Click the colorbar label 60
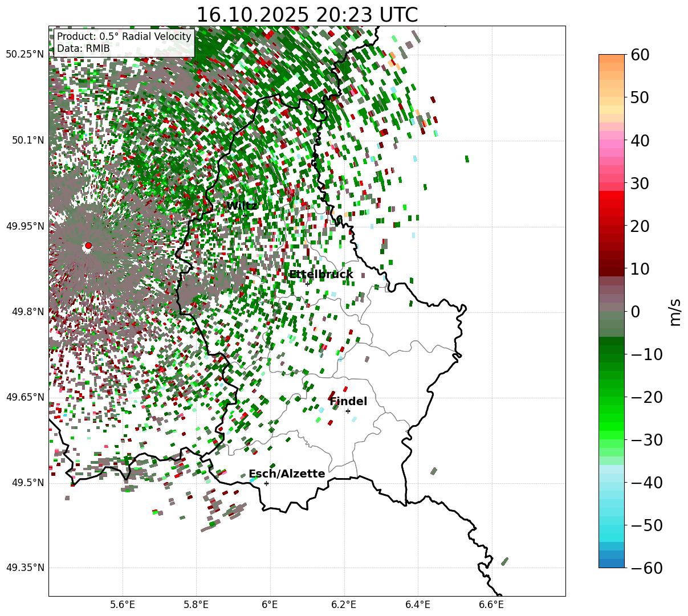Image resolution: width=688 pixels, height=616 pixels. pyautogui.click(x=641, y=55)
